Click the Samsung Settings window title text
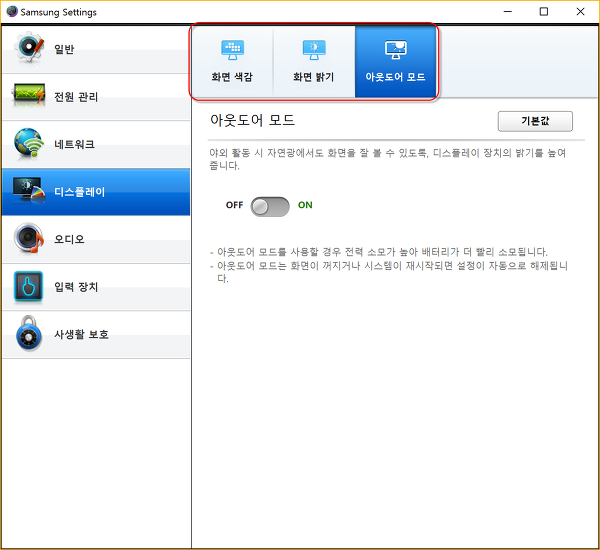 pyautogui.click(x=59, y=12)
